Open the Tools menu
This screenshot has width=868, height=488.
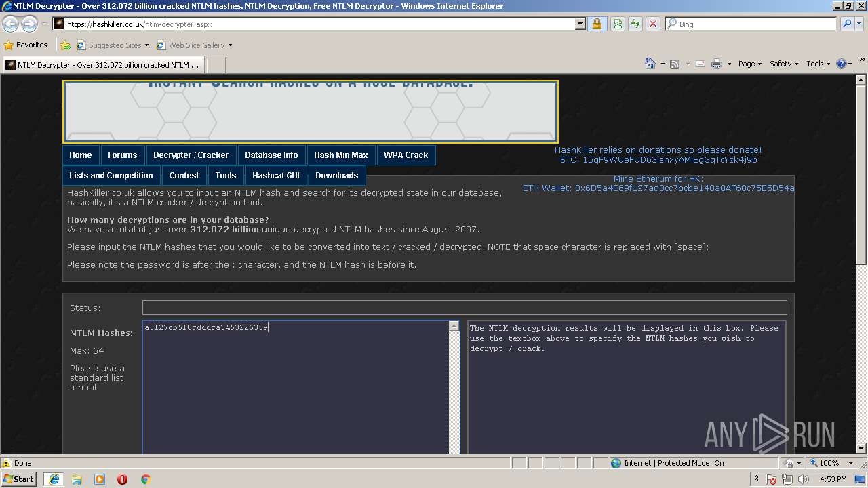pyautogui.click(x=818, y=64)
